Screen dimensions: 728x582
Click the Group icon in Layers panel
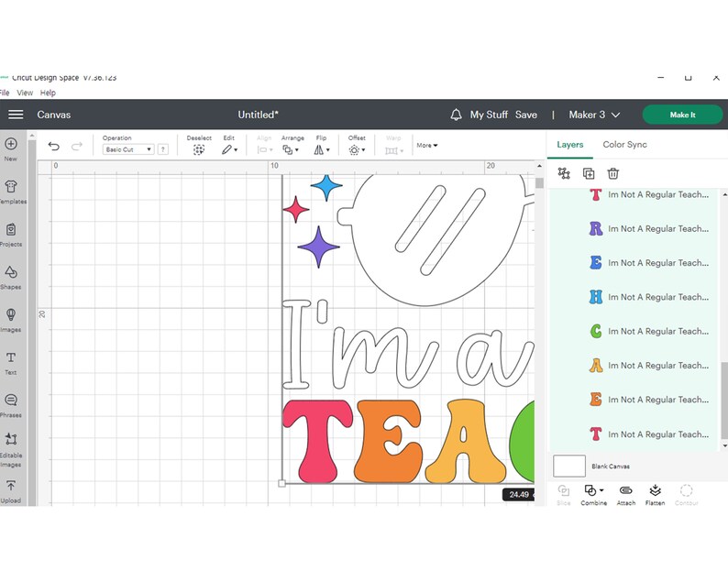(564, 173)
